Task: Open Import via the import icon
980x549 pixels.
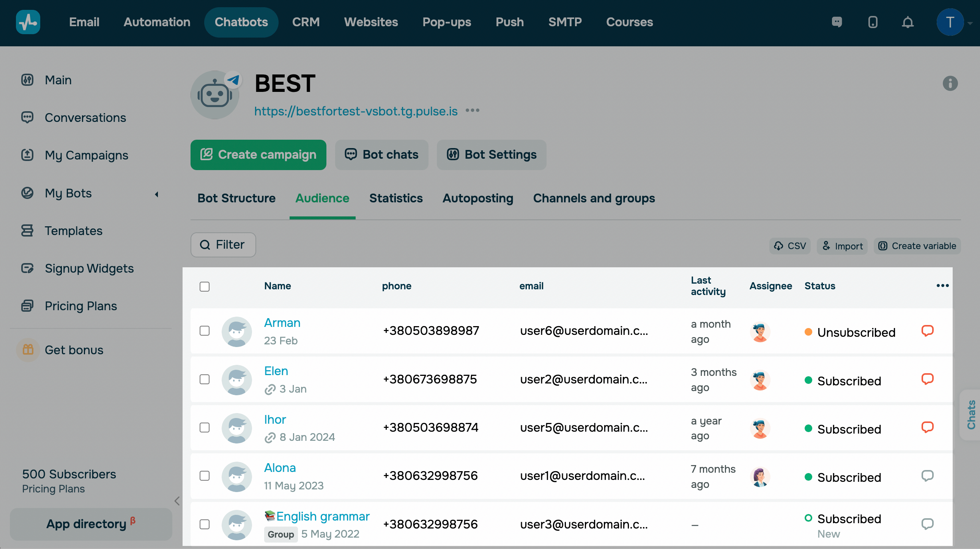Action: coord(826,246)
